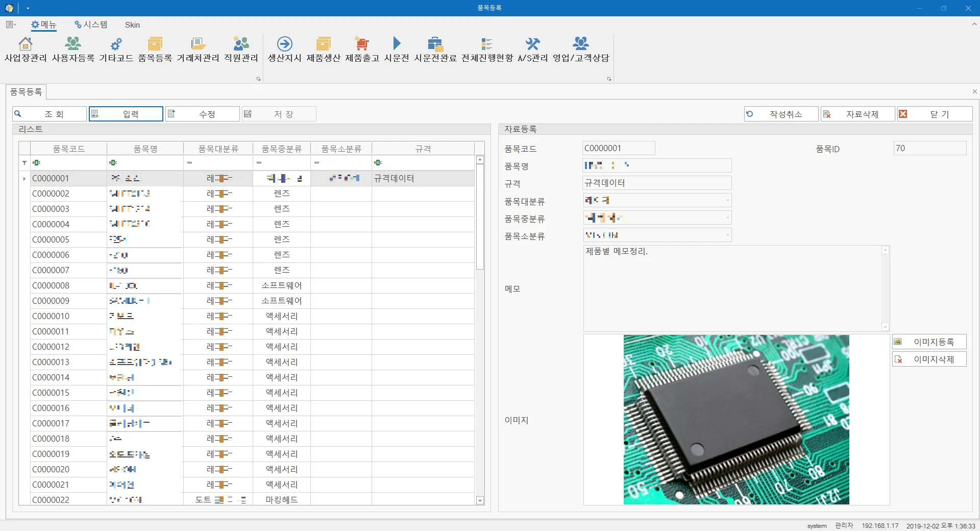Switch to the 시스템 ribbon tab

point(91,25)
